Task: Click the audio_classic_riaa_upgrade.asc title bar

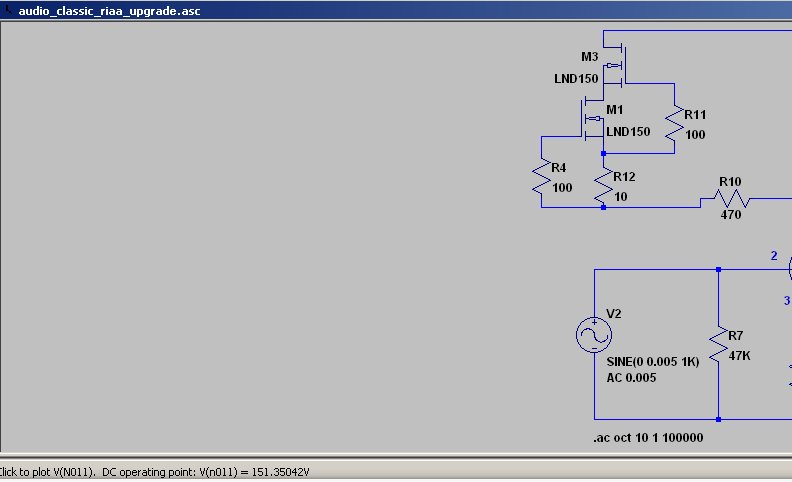Action: [x=396, y=11]
